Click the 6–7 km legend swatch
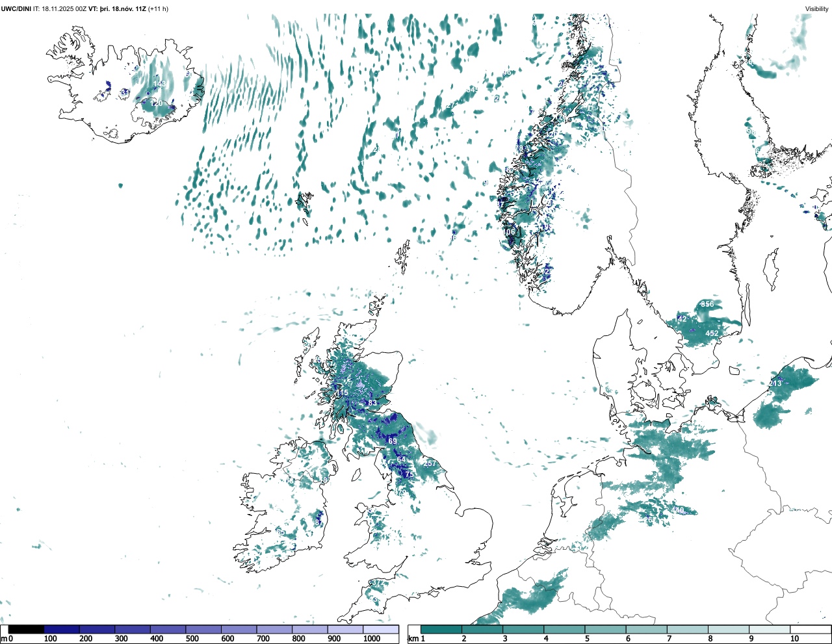832x644 pixels. point(646,629)
